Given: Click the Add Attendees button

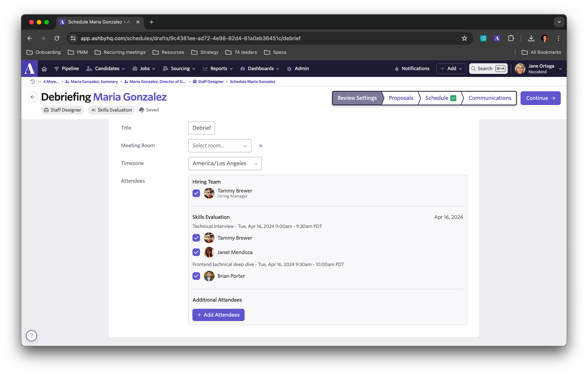Looking at the screenshot, I should tap(218, 315).
